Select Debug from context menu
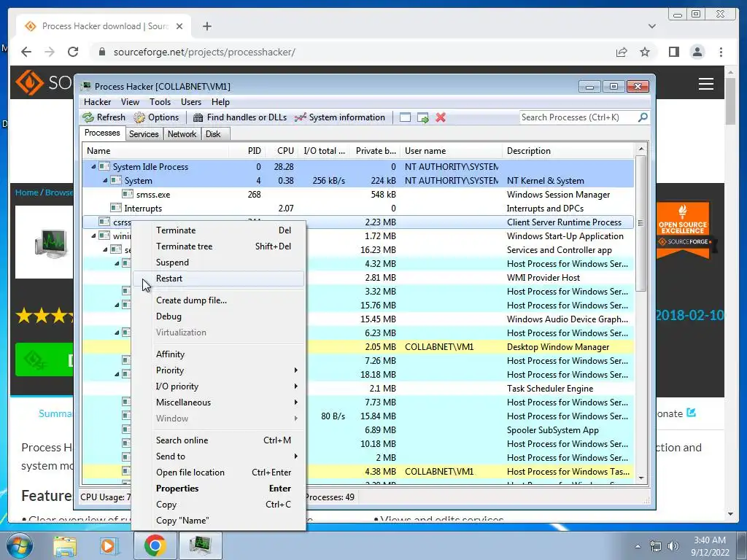Screen dimensions: 747x560 tap(218, 316)
